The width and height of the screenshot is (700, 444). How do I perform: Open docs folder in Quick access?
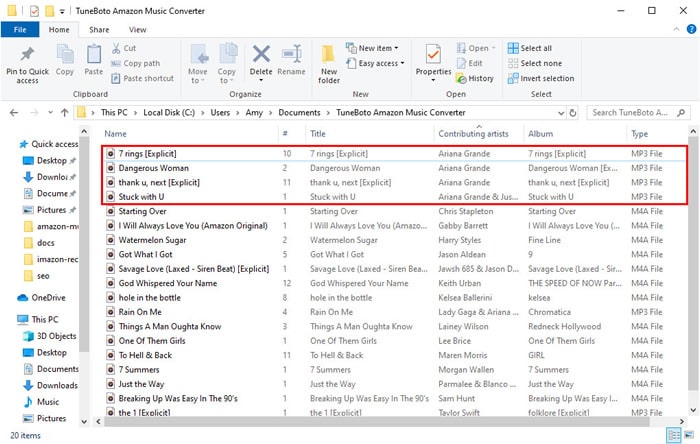coord(39,243)
